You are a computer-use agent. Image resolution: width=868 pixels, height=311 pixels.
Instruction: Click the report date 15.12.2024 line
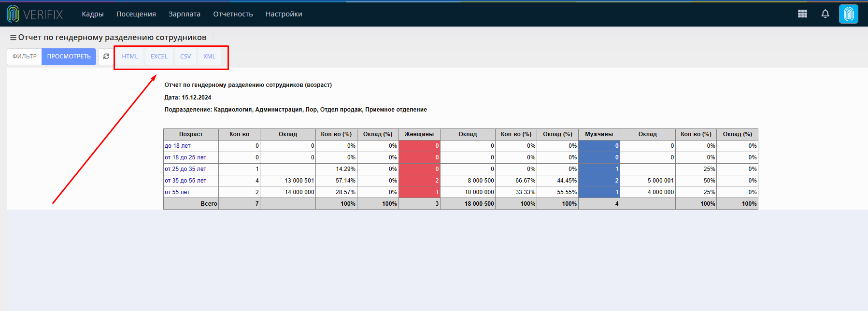[188, 98]
